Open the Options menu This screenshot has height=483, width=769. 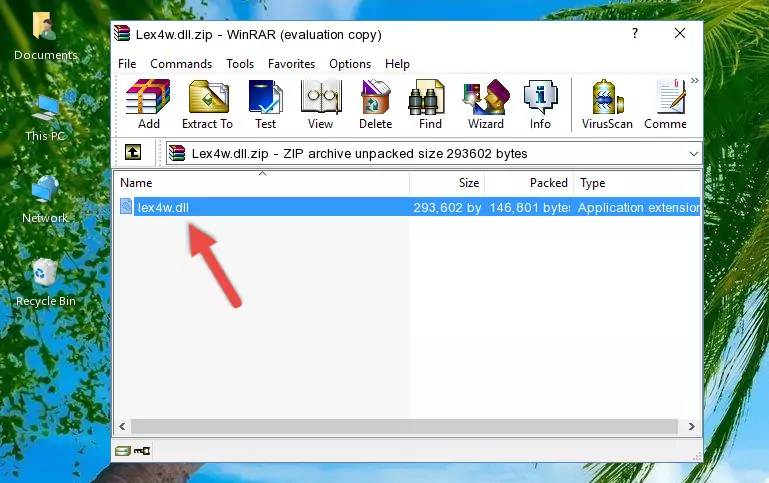pyautogui.click(x=350, y=64)
